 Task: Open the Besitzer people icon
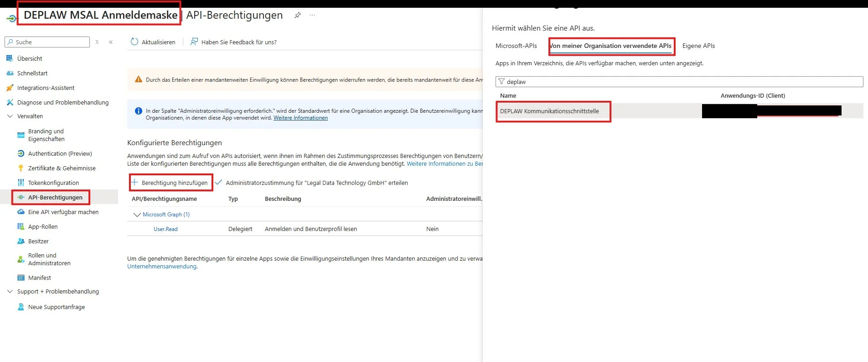[x=21, y=241]
